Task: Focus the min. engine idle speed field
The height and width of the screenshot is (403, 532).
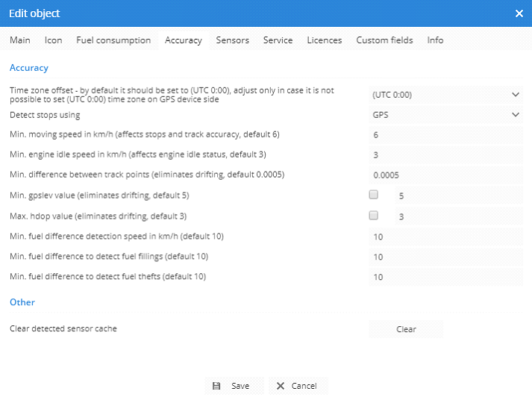Action: (445, 155)
